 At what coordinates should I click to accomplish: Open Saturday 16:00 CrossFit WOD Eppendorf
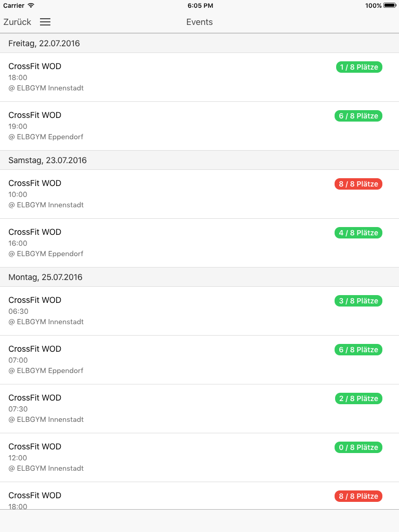tap(199, 243)
